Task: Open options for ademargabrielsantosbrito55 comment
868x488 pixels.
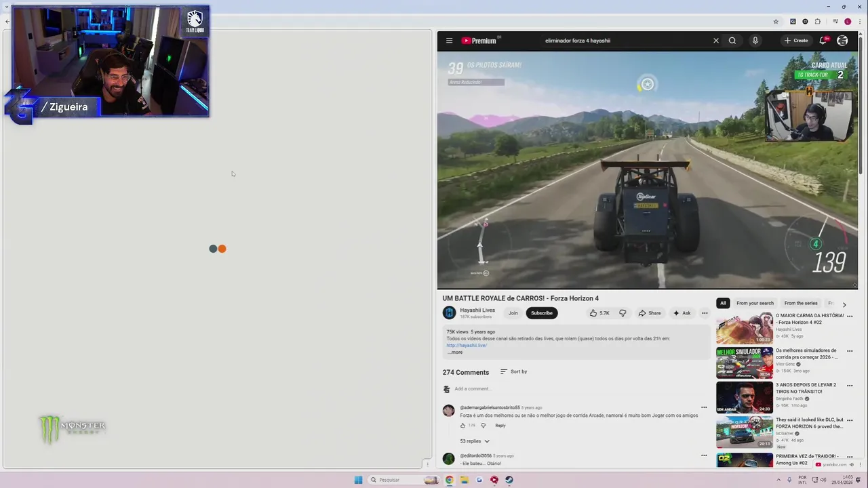Action: coord(704,408)
